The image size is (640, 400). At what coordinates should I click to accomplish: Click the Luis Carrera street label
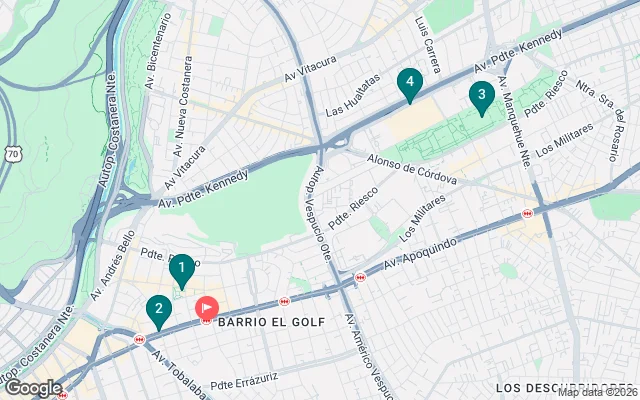[428, 45]
